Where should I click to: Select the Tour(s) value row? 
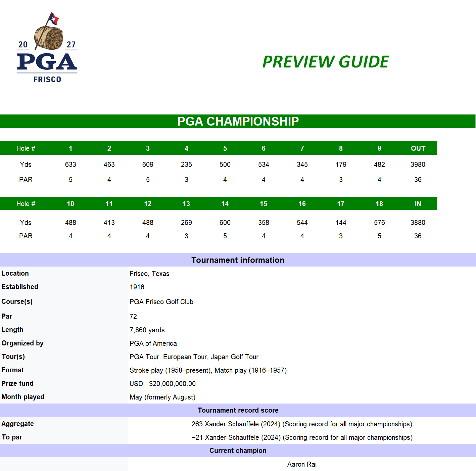pyautogui.click(x=194, y=357)
